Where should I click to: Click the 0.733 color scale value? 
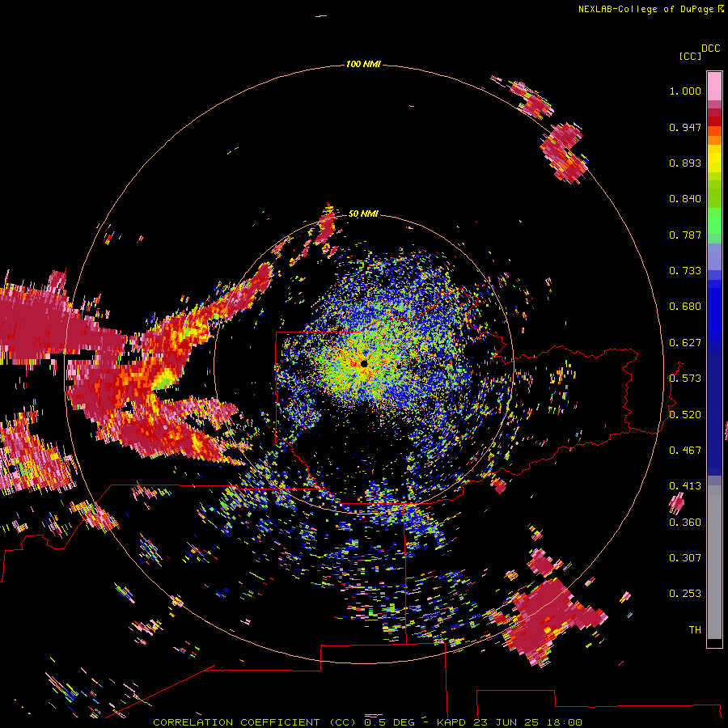point(685,271)
